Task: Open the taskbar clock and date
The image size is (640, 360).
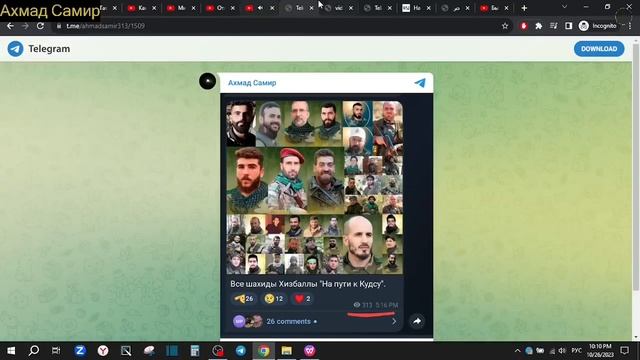Action: coord(600,351)
